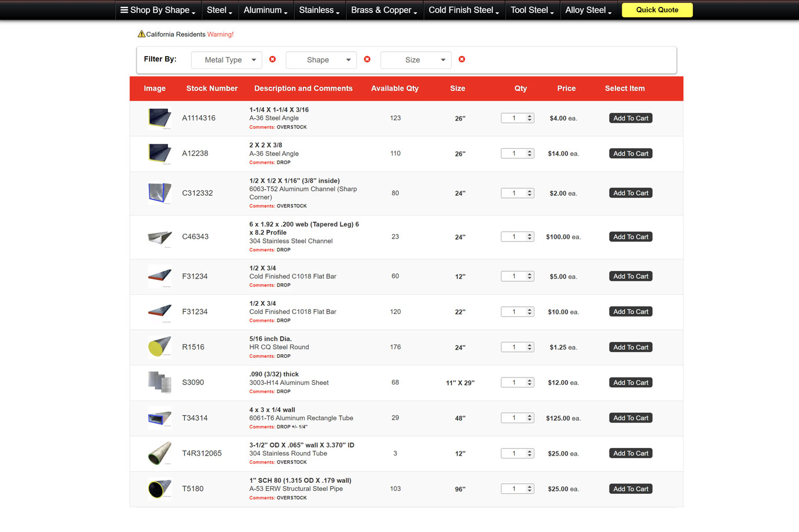Add C312332 to cart

(x=631, y=193)
